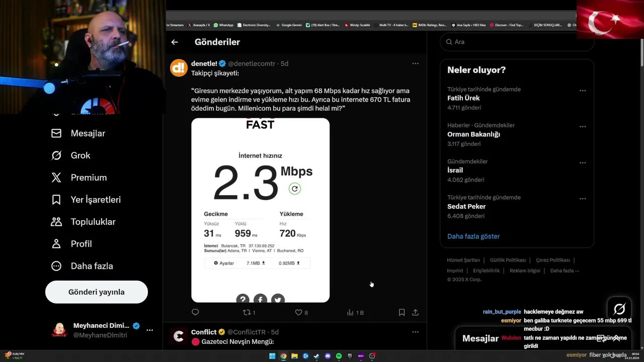The image size is (644, 362).
Task: Bookmark the denetle! post
Action: [401, 312]
